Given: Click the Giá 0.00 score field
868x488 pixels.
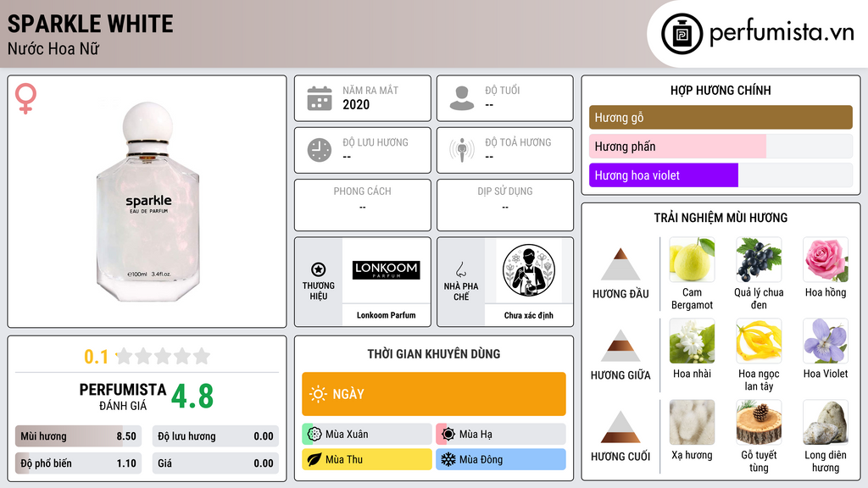Looking at the screenshot, I should pyautogui.click(x=215, y=463).
